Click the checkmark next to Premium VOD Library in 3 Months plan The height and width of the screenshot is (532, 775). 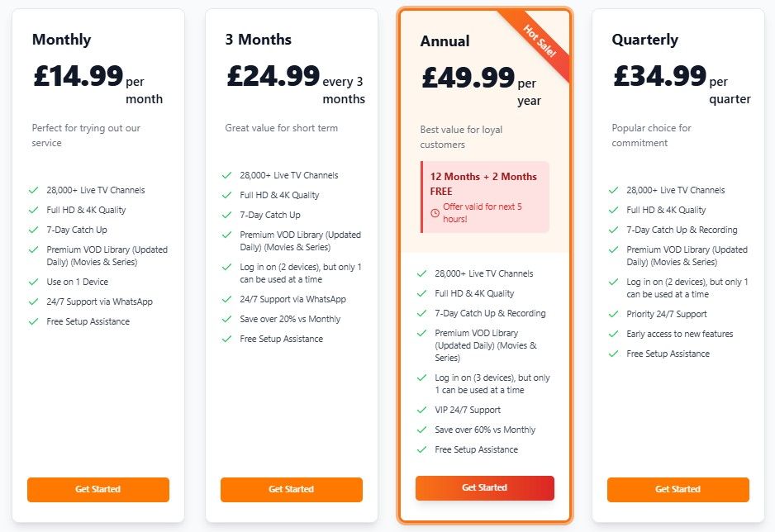click(x=226, y=234)
